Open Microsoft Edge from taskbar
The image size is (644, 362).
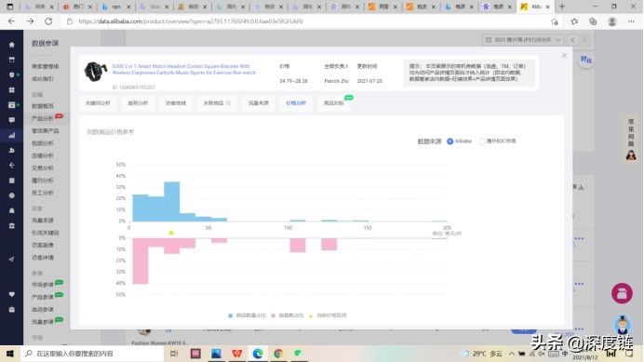258,354
